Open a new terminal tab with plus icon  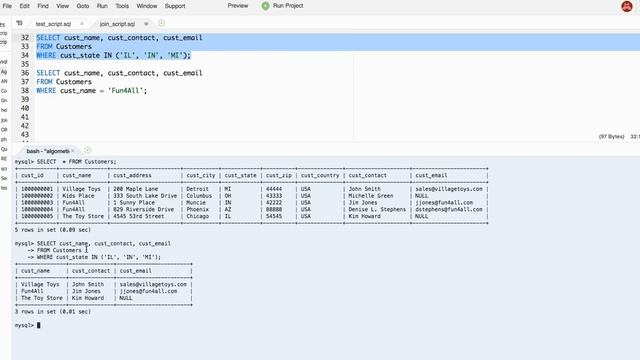(x=88, y=150)
